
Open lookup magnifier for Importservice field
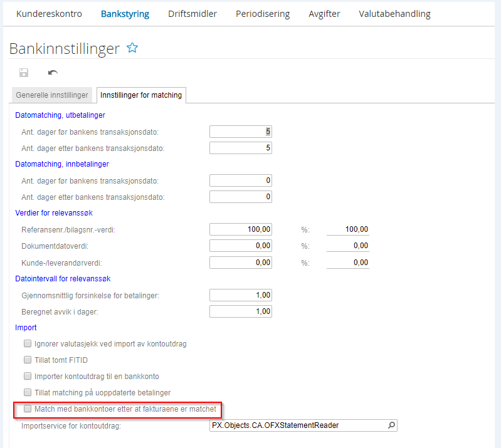(391, 425)
